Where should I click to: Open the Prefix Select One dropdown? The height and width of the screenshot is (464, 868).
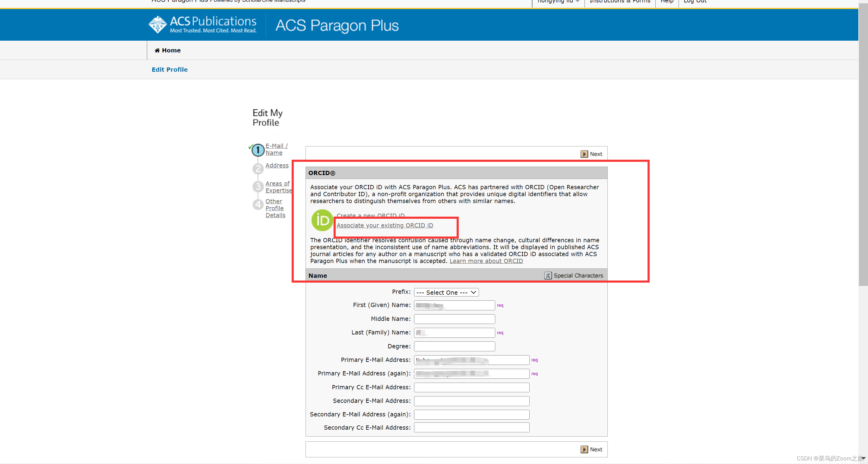coord(446,292)
